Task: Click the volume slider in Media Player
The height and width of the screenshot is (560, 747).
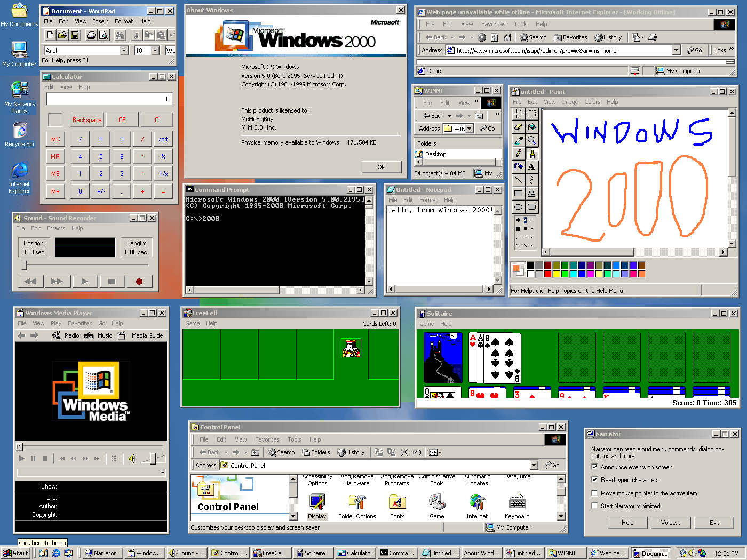Action: 153,459
